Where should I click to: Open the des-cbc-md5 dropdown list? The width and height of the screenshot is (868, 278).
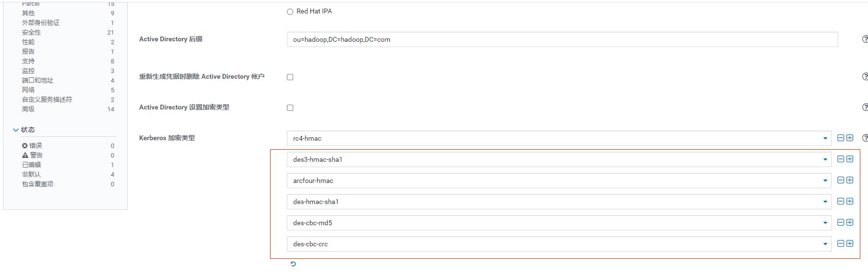(559, 223)
